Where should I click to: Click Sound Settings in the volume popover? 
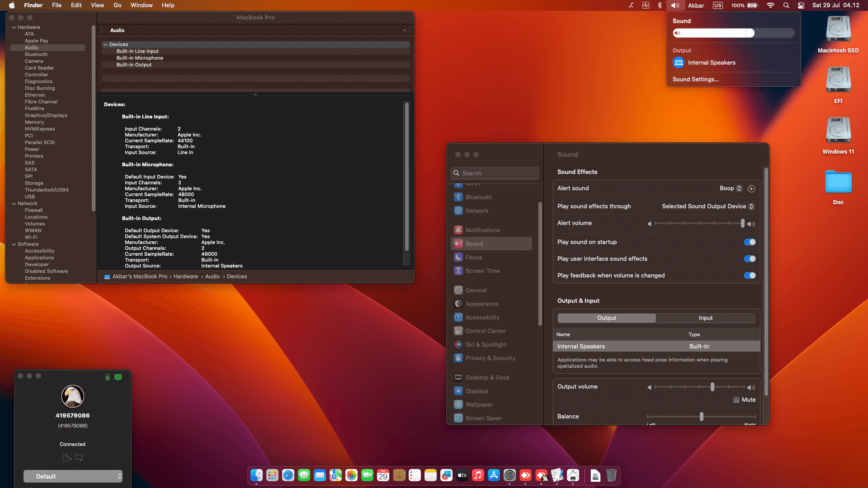coord(696,79)
